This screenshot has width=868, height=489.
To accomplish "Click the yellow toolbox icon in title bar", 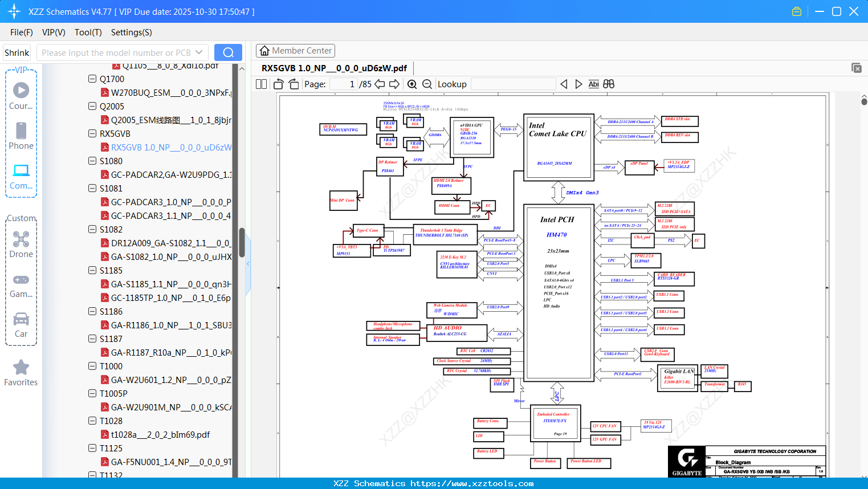I will [797, 11].
